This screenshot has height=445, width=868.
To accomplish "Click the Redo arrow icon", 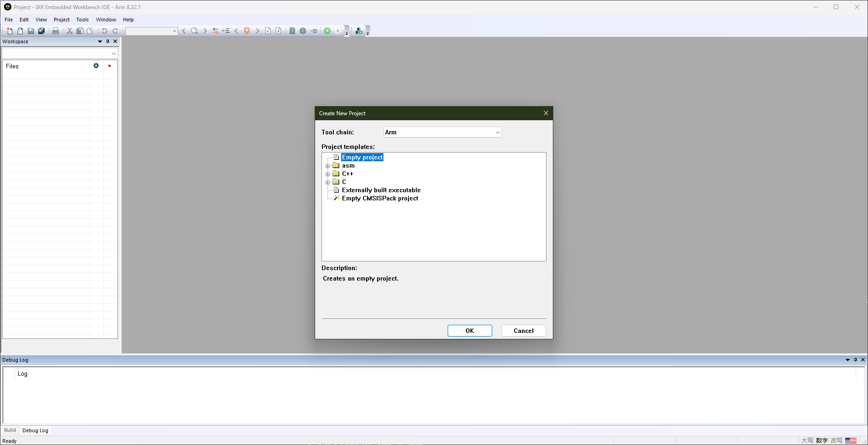I will tap(115, 31).
